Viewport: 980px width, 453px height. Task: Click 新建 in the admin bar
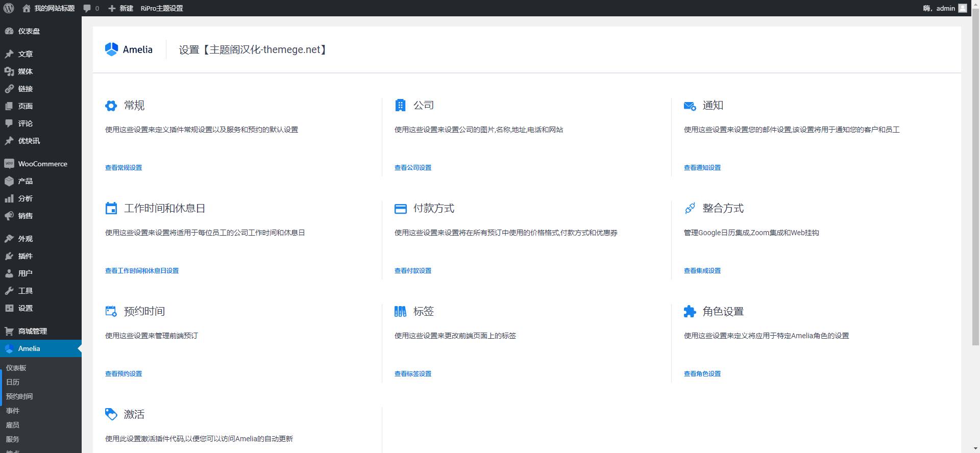tap(120, 8)
